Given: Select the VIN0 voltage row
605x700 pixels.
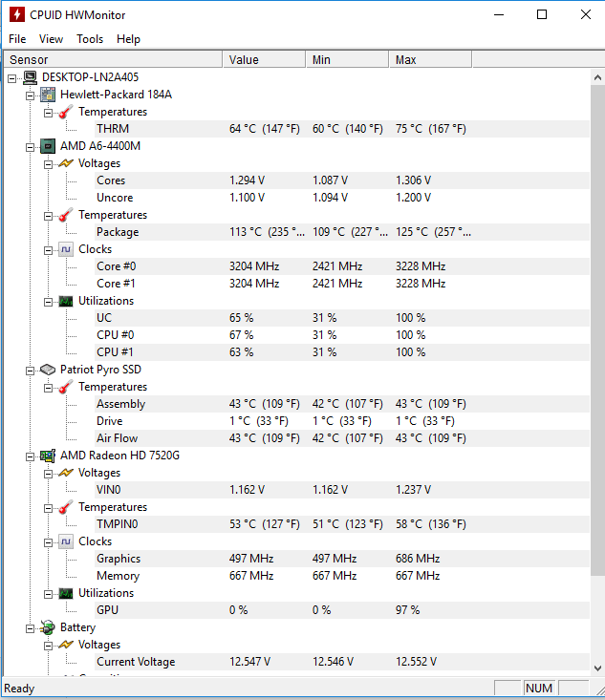Looking at the screenshot, I should [x=342, y=490].
